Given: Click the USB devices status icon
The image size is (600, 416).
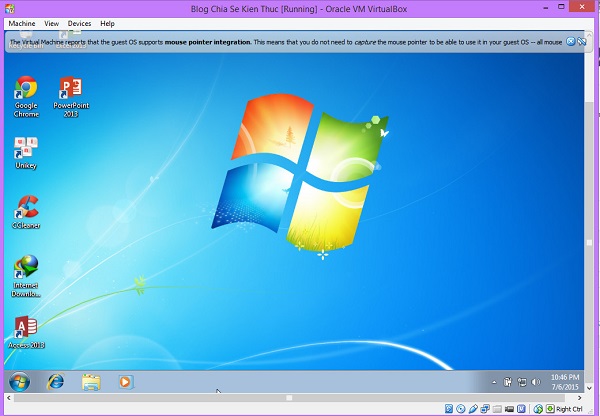Looking at the screenshot, I should coord(473,409).
